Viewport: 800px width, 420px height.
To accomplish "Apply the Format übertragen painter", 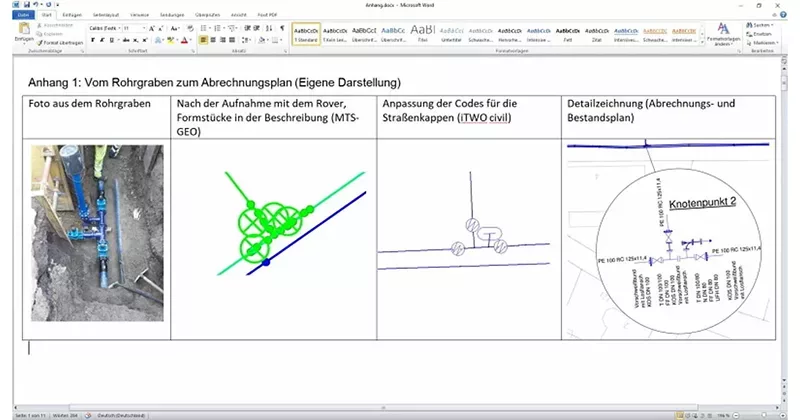I will tap(60, 43).
